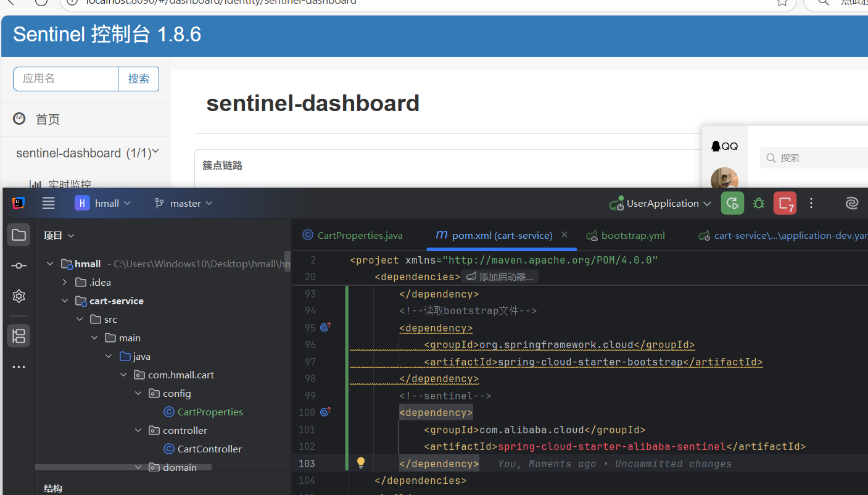
Task: Click 搜索 button in Sentinel
Action: (139, 78)
